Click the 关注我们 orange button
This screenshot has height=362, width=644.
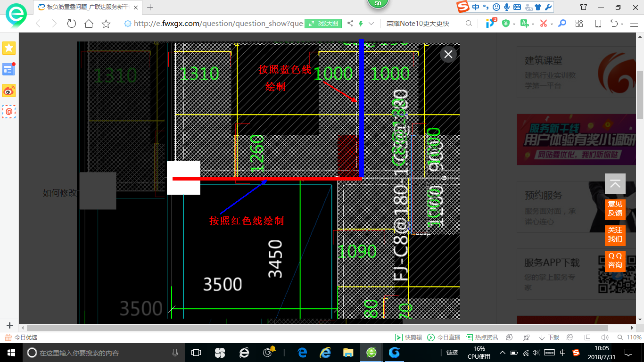[615, 235]
